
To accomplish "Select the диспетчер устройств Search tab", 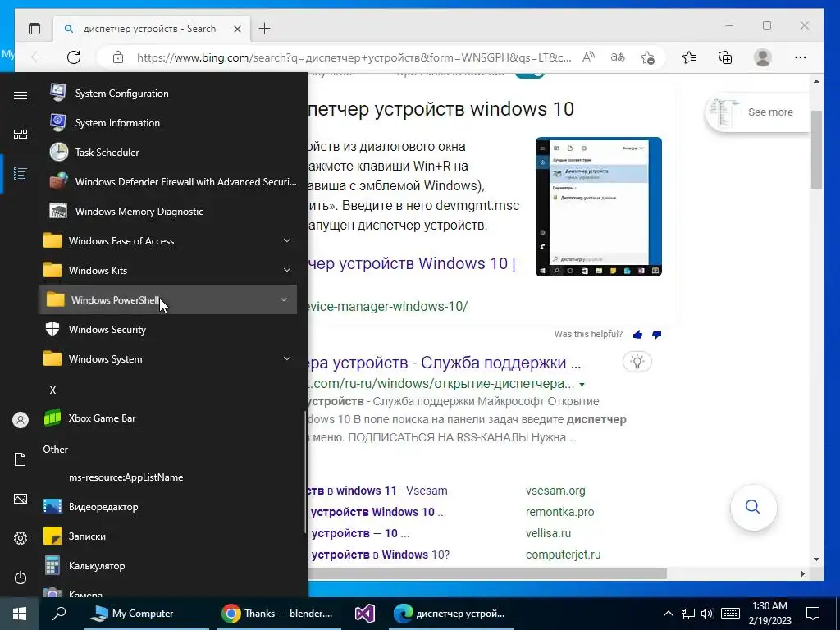I will click(x=149, y=29).
